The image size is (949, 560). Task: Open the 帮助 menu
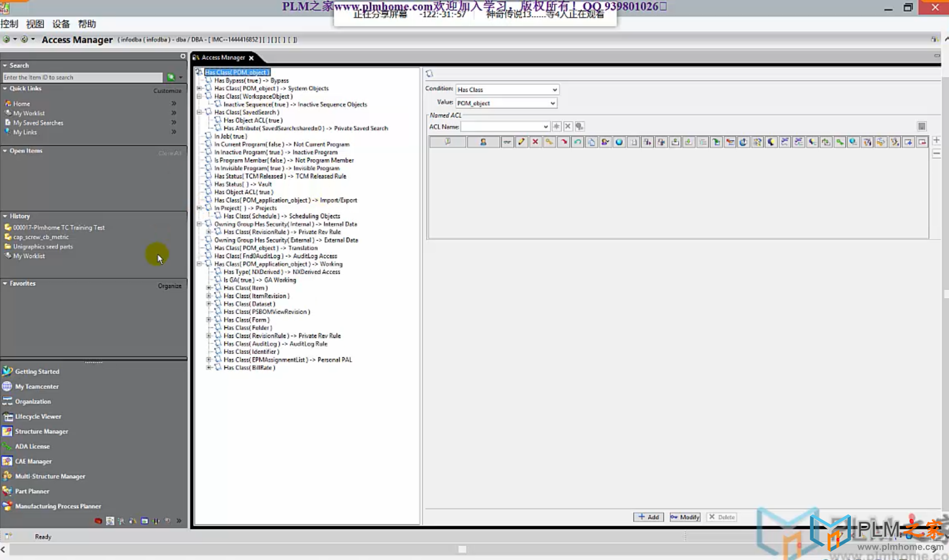click(x=87, y=24)
